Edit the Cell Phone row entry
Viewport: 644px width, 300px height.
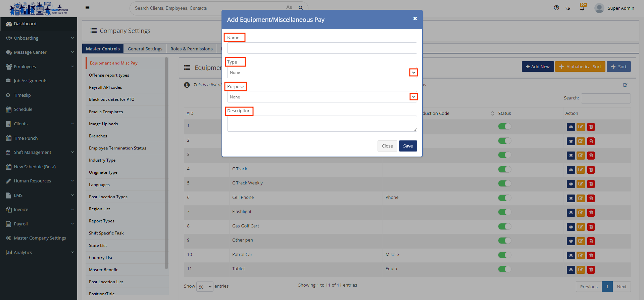pos(581,198)
